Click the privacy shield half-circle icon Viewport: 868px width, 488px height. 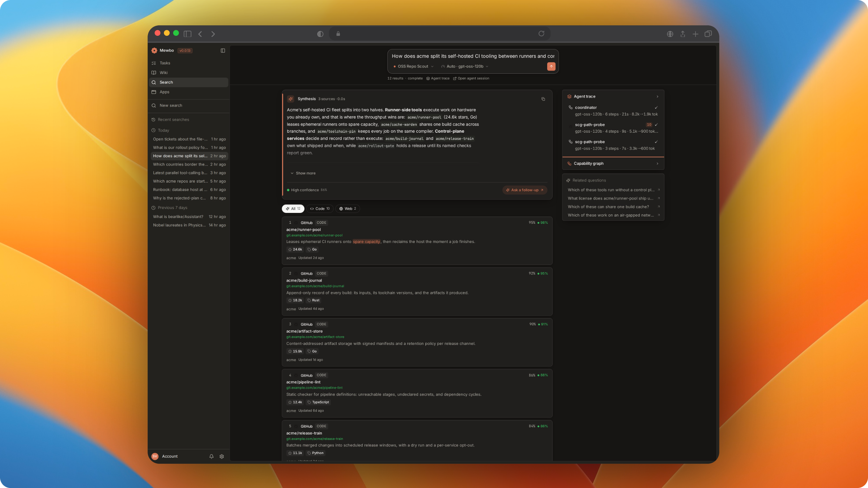(320, 34)
